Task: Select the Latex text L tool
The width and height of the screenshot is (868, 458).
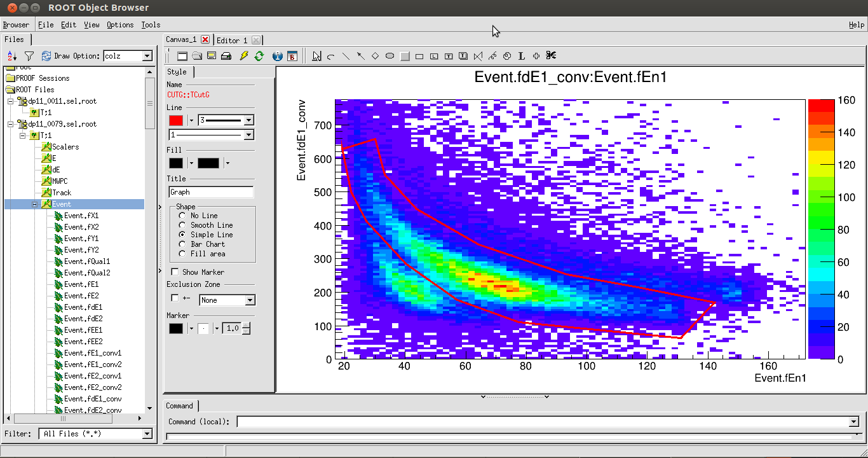Action: click(x=522, y=56)
